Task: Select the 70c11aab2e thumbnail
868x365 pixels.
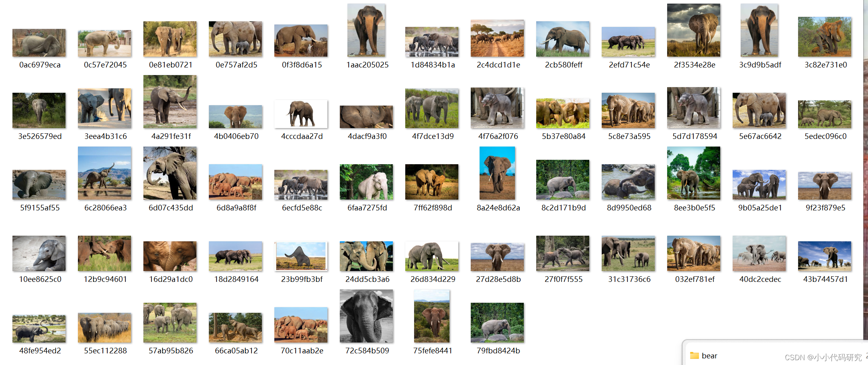Action: pyautogui.click(x=301, y=325)
